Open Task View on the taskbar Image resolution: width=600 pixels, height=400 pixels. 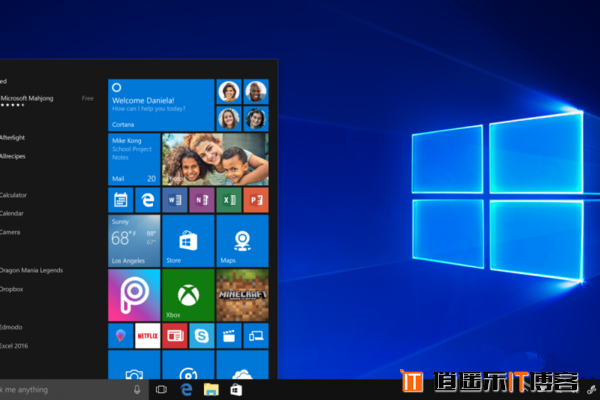tap(161, 390)
